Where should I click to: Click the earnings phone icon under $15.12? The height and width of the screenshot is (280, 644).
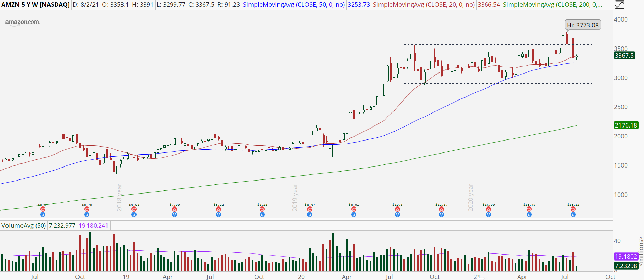click(x=573, y=209)
